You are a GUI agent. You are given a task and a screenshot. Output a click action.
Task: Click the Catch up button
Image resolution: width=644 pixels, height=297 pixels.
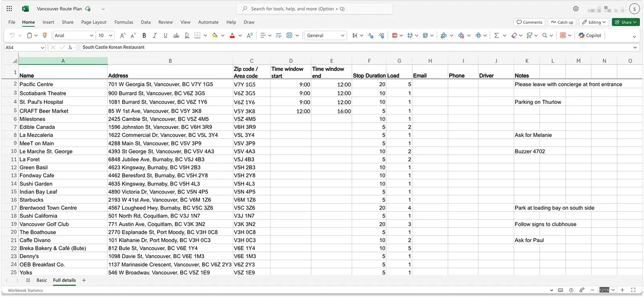[562, 22]
